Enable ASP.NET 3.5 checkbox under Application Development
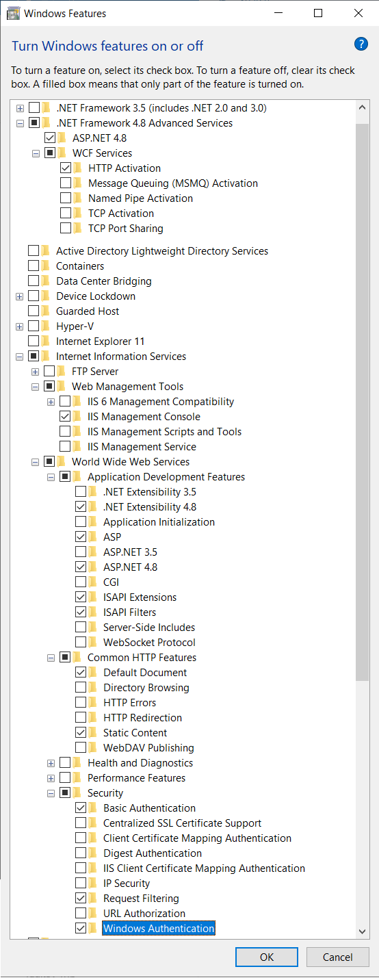379x980 pixels. (x=81, y=552)
